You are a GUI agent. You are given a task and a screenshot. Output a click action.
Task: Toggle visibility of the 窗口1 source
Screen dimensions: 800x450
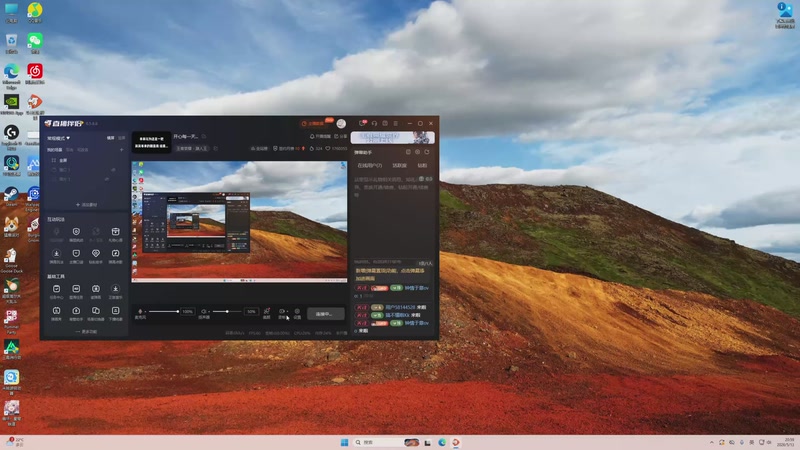[x=113, y=169]
